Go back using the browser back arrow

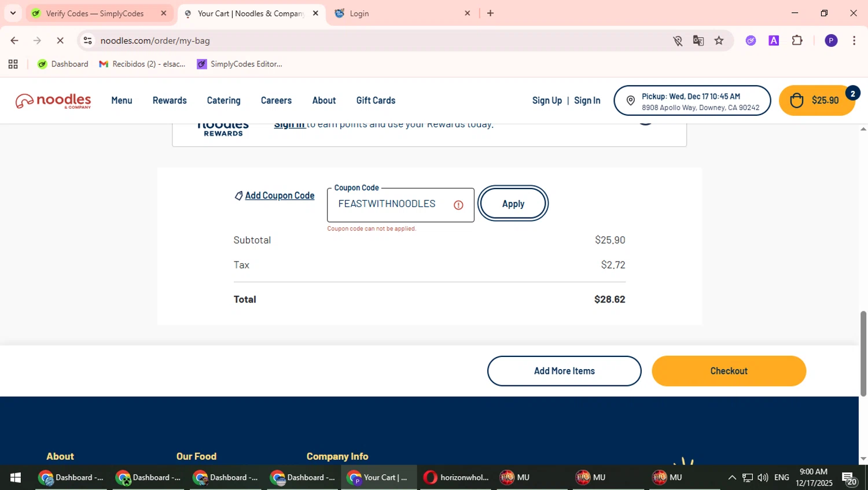pyautogui.click(x=14, y=40)
